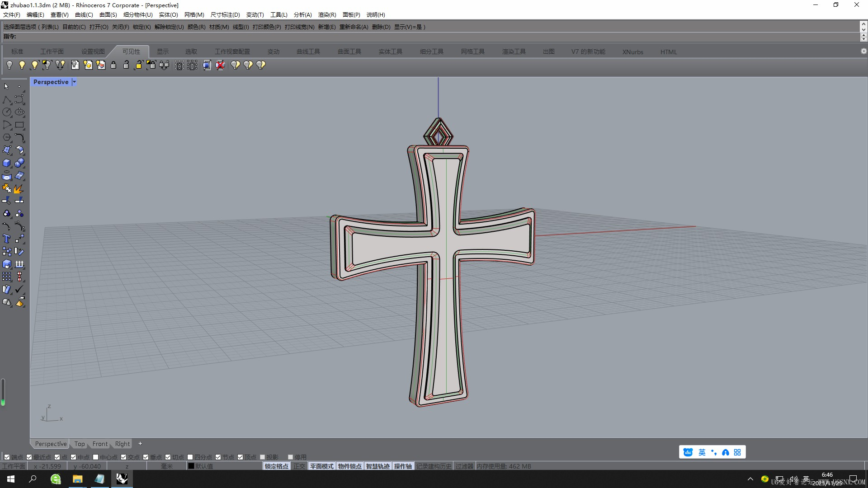Image resolution: width=868 pixels, height=488 pixels.
Task: Enable the 中心点 osnap checkbox
Action: tap(96, 457)
